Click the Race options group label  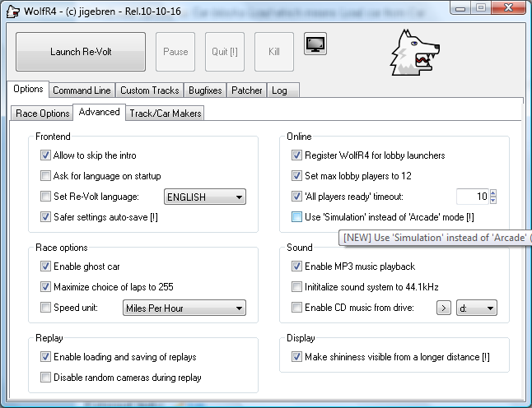[62, 248]
